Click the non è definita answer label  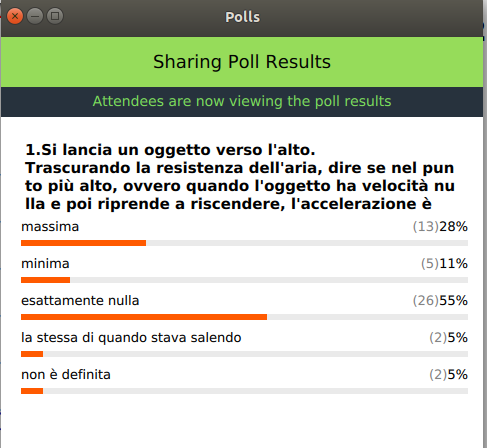click(66, 375)
